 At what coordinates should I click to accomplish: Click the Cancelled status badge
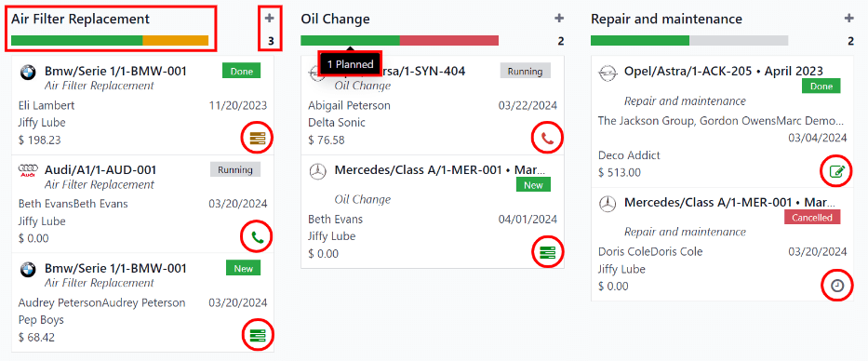812,218
